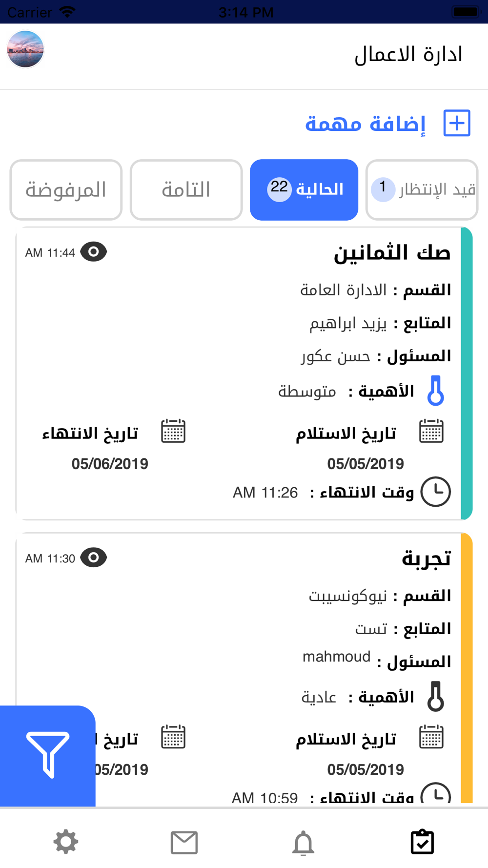
Task: Switch to the المرفوضة tab
Action: (66, 190)
